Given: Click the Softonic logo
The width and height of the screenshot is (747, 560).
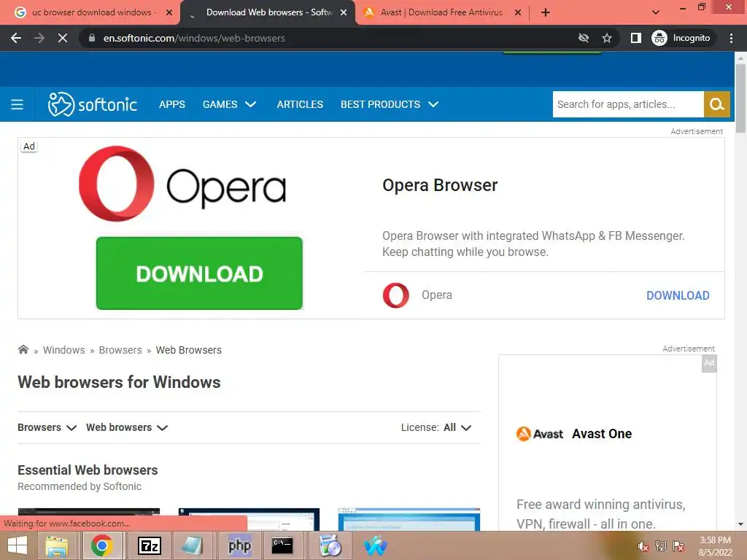Looking at the screenshot, I should 93,104.
